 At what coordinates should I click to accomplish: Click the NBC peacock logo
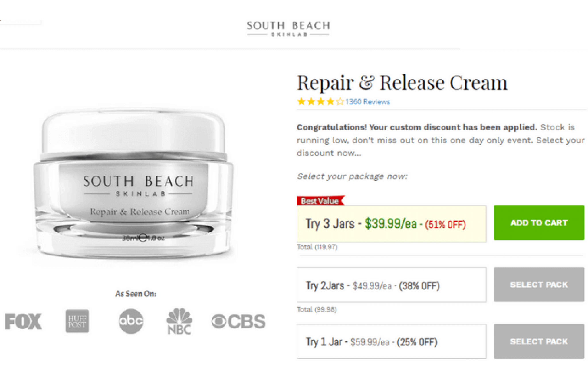point(179,321)
